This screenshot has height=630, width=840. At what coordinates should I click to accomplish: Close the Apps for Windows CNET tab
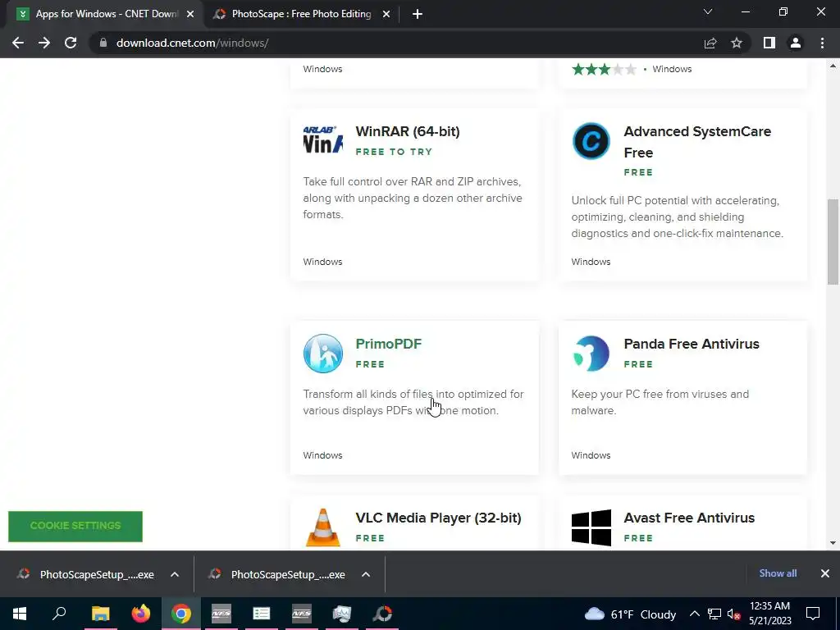click(190, 14)
